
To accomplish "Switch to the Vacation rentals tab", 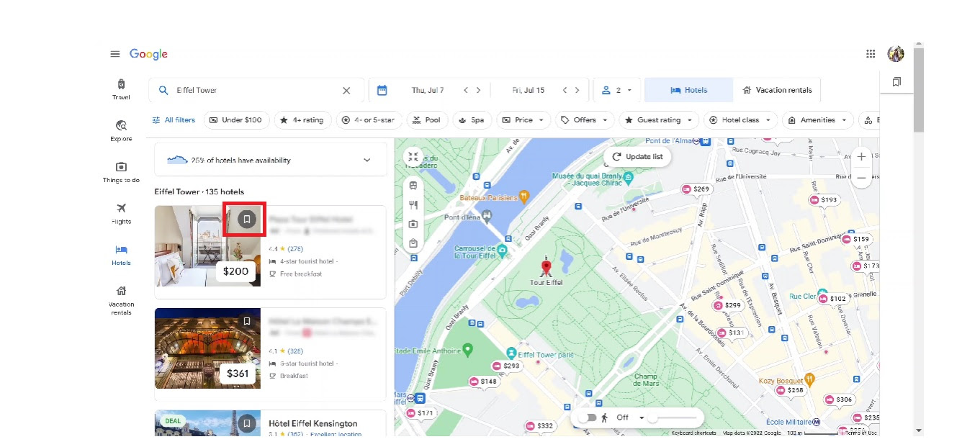I will click(777, 91).
